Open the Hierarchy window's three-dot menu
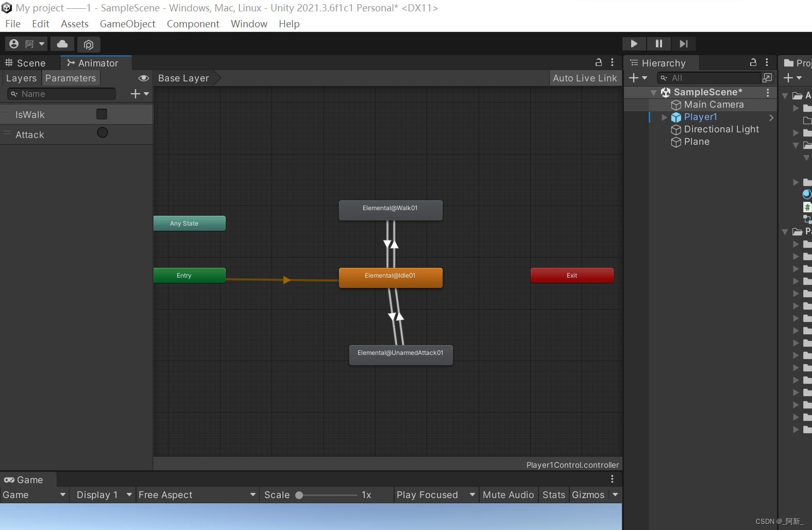The height and width of the screenshot is (530, 812). [767, 62]
